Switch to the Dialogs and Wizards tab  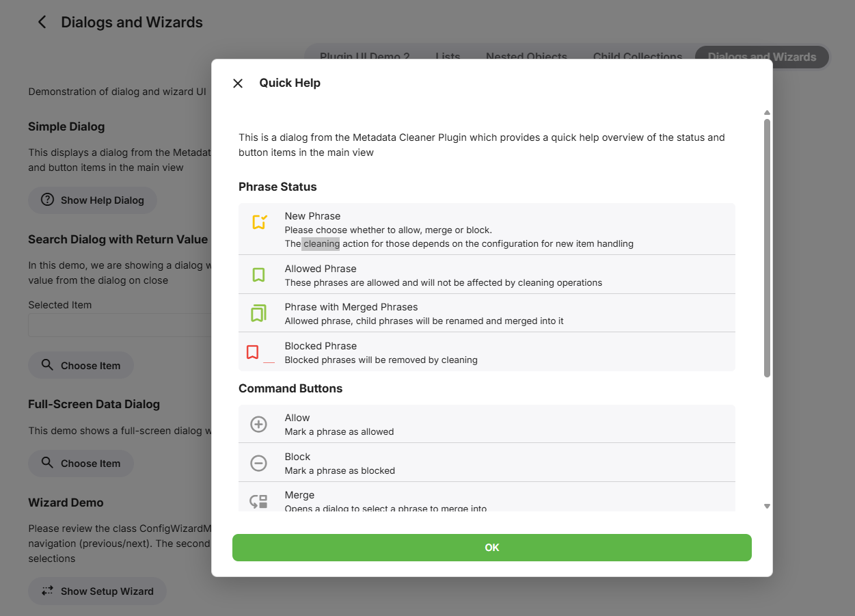pos(761,57)
